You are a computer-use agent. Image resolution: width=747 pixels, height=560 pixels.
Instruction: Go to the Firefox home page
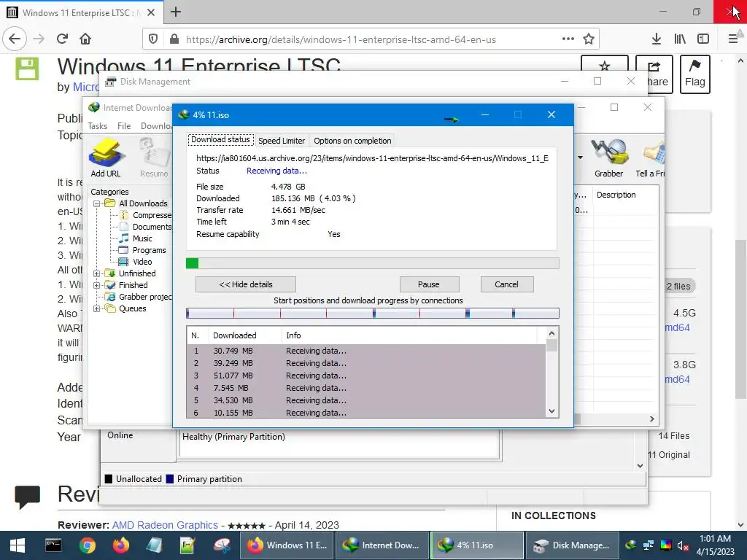85,39
